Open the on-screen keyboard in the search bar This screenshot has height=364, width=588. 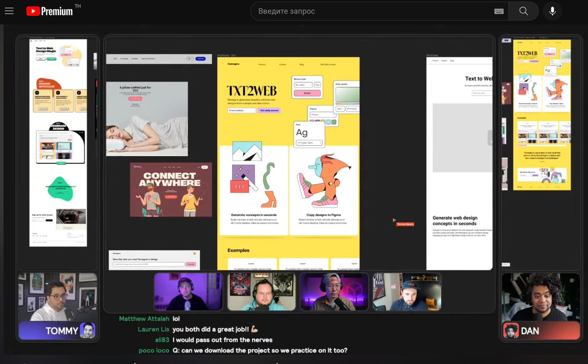[498, 11]
